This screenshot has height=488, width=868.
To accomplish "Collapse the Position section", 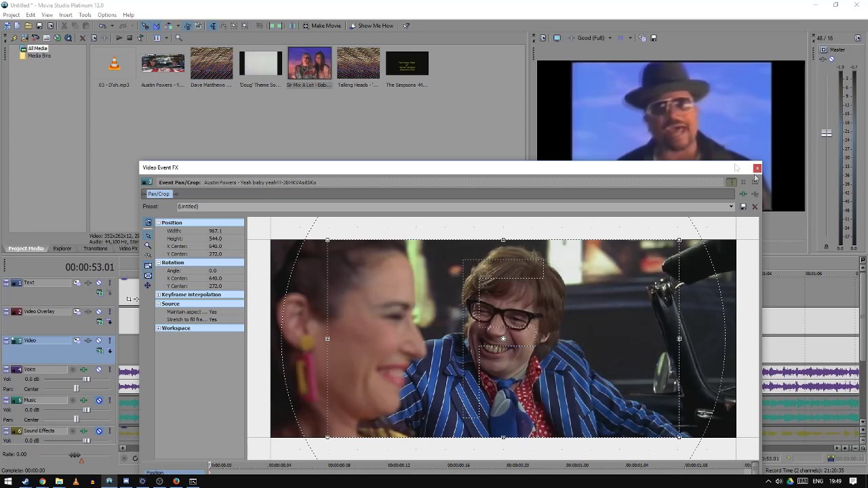I will pos(159,222).
